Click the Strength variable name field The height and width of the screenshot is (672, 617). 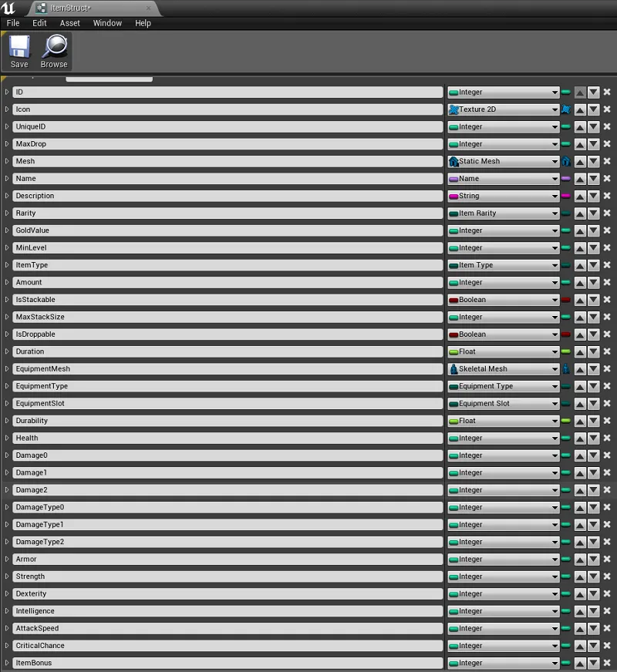(228, 576)
